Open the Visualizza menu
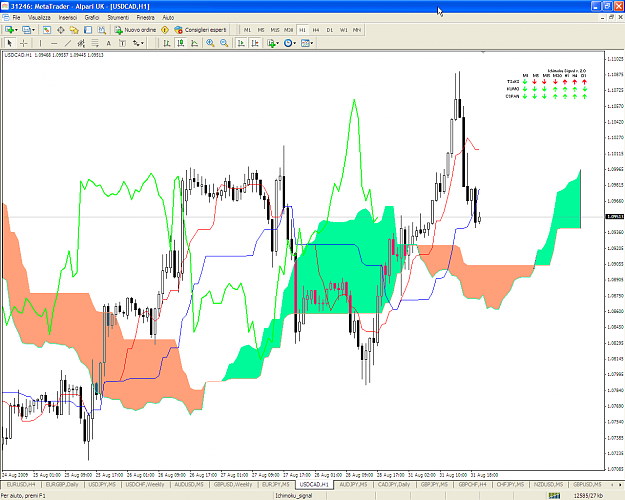The height and width of the screenshot is (500, 625). point(39,18)
